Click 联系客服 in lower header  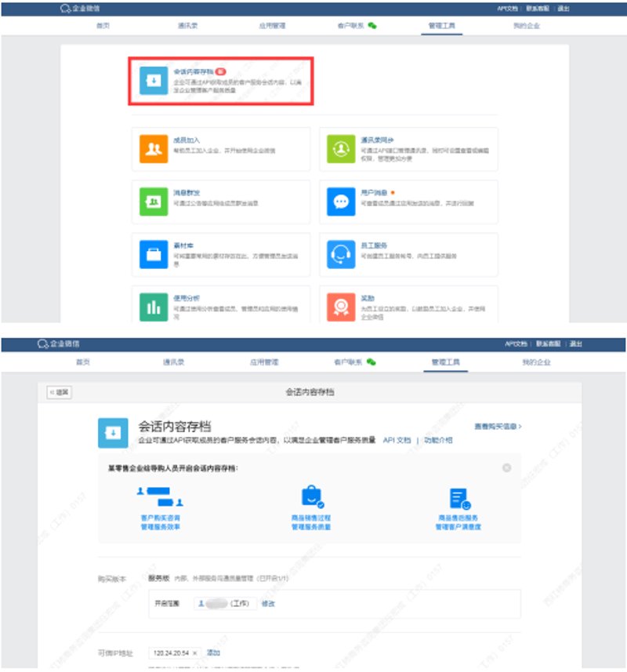tap(548, 343)
